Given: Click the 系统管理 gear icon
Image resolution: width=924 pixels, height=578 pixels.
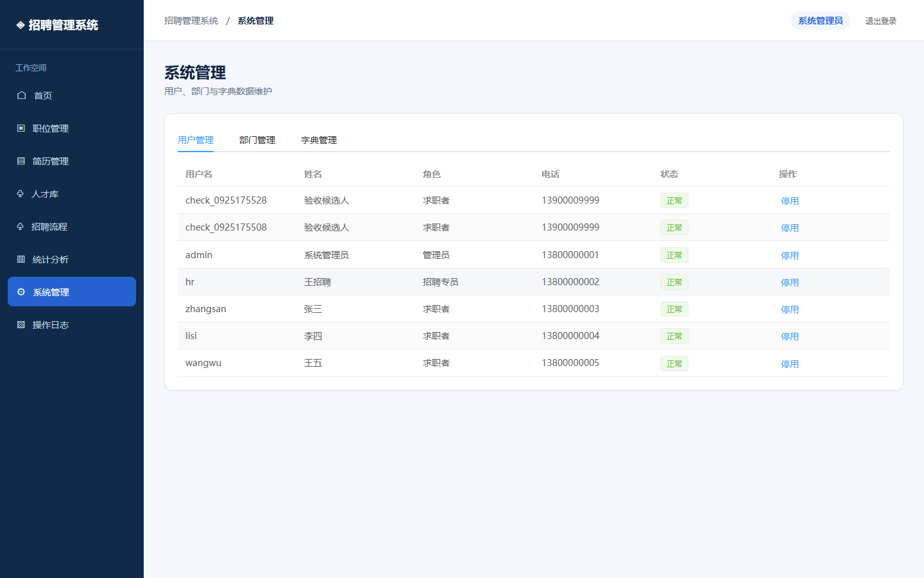Looking at the screenshot, I should tap(21, 292).
